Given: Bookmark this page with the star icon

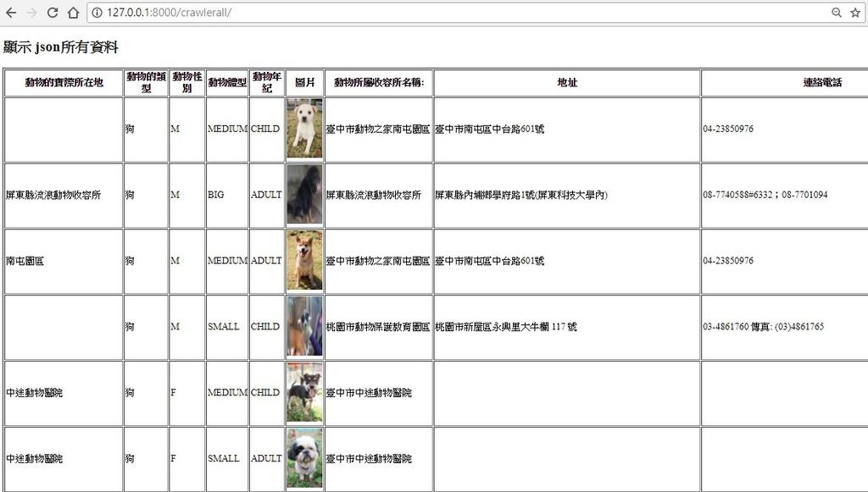Looking at the screenshot, I should coord(855,13).
